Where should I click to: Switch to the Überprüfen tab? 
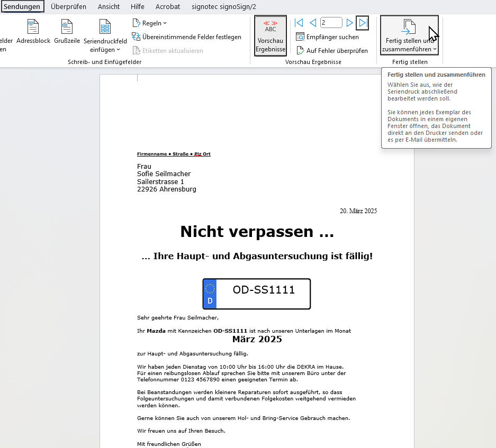68,7
